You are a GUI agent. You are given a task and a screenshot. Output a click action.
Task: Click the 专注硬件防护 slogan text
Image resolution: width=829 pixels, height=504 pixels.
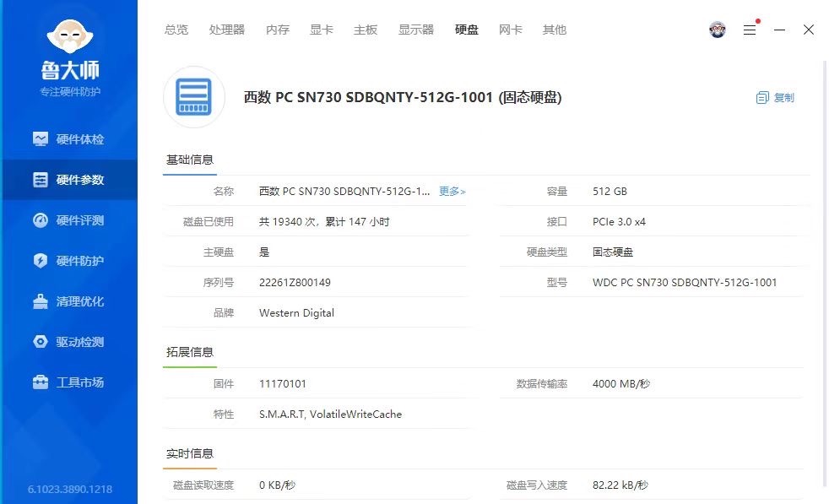(x=70, y=91)
